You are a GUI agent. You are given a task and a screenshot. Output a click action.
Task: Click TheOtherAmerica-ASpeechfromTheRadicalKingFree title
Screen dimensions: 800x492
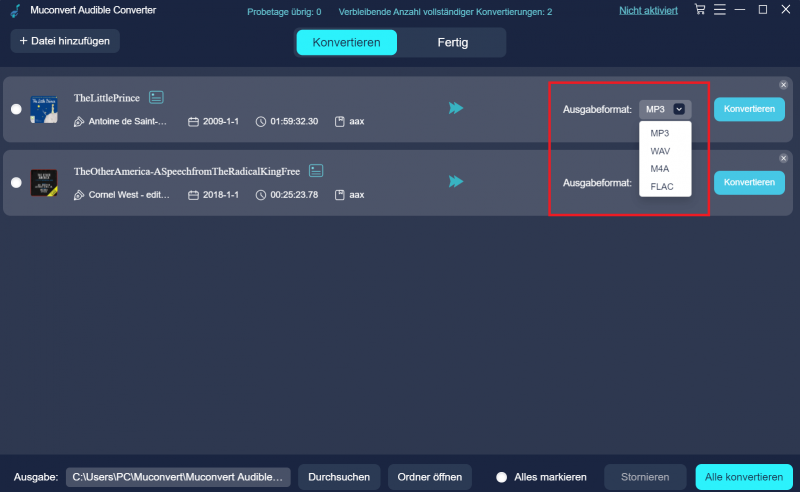[x=187, y=171]
